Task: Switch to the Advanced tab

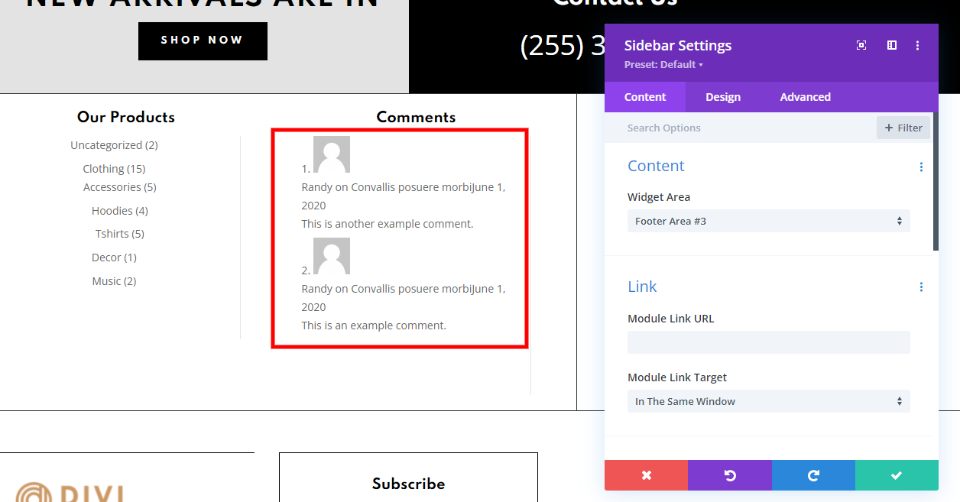Action: tap(805, 97)
